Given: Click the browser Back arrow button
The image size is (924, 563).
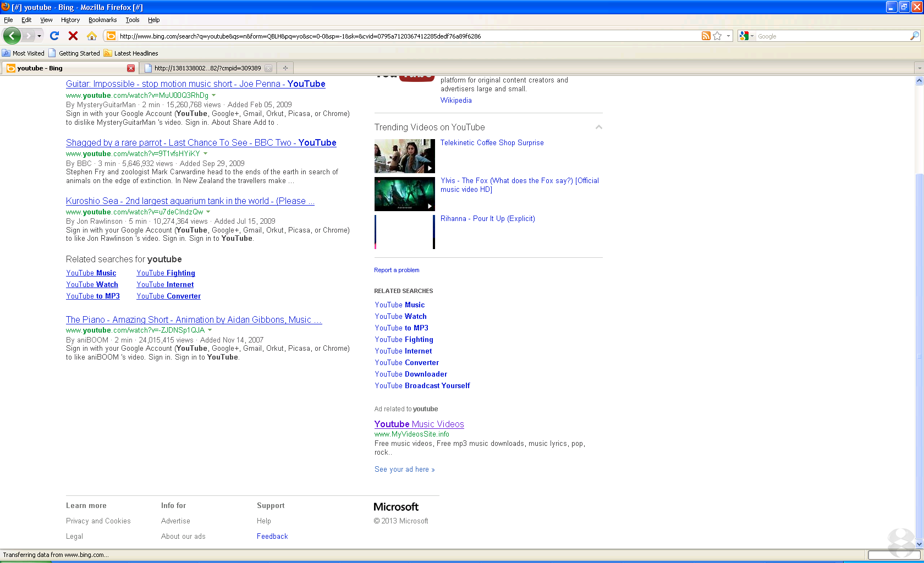Looking at the screenshot, I should click(x=12, y=36).
